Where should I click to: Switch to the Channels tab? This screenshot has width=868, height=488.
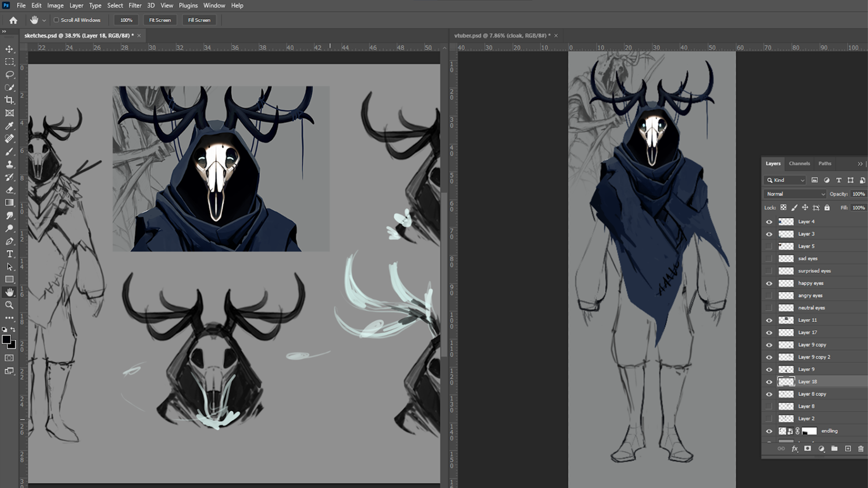[799, 164]
